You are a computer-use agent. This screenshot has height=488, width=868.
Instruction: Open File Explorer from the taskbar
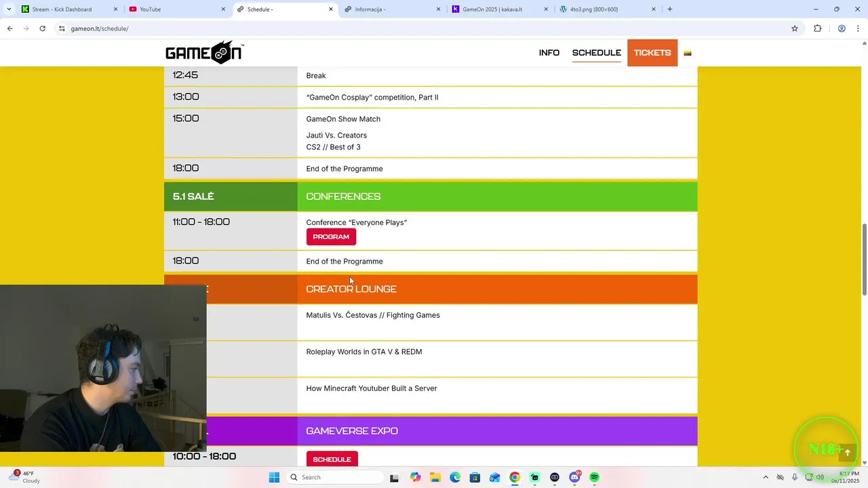pos(435,477)
